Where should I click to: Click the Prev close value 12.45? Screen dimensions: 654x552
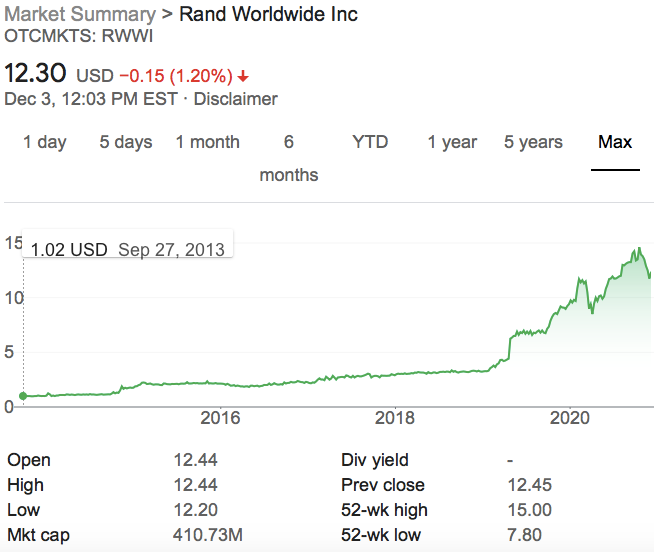click(529, 485)
